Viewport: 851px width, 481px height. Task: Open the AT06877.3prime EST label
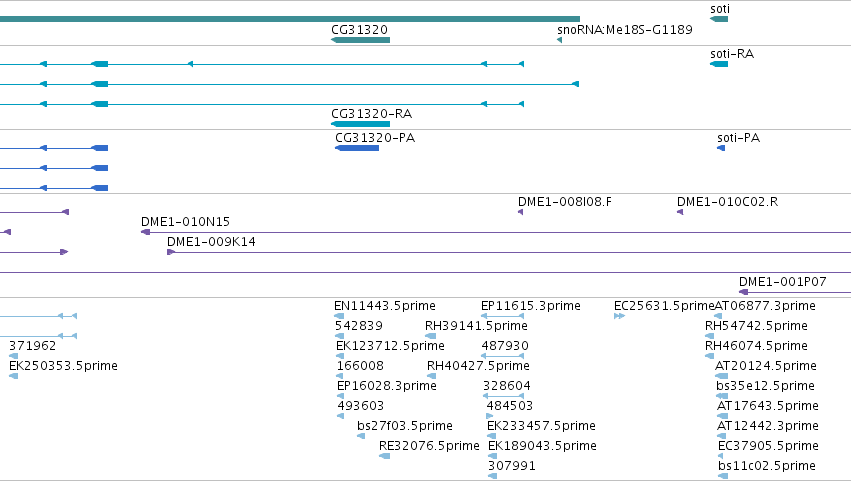pos(765,306)
